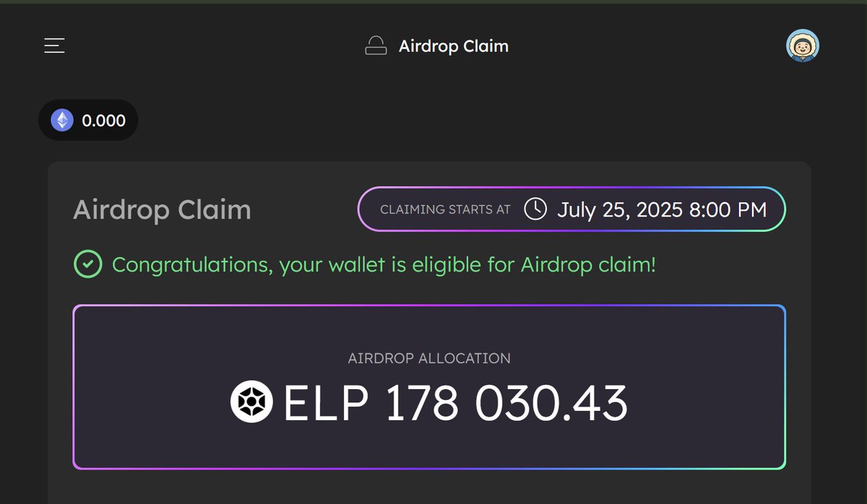Click the AIRDROP ALLOCATION label
Screen dimensions: 867x504
[429, 358]
